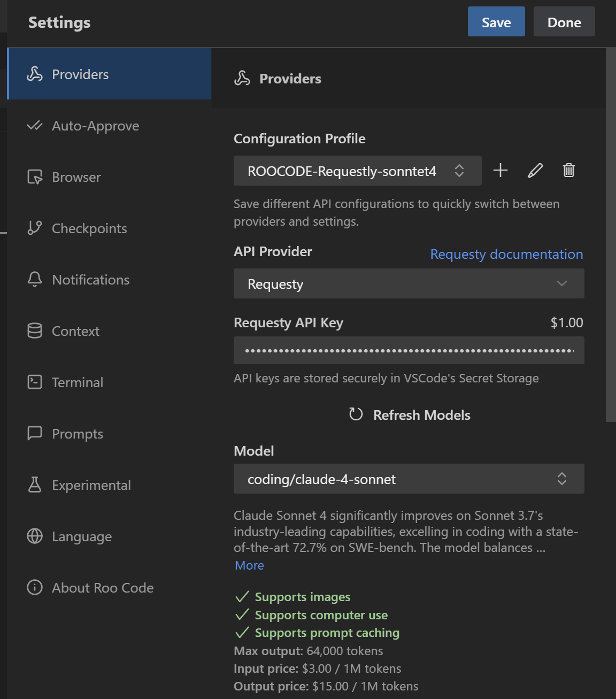This screenshot has height=699, width=616.
Task: Open the Checkpoints settings tab
Action: [110, 228]
